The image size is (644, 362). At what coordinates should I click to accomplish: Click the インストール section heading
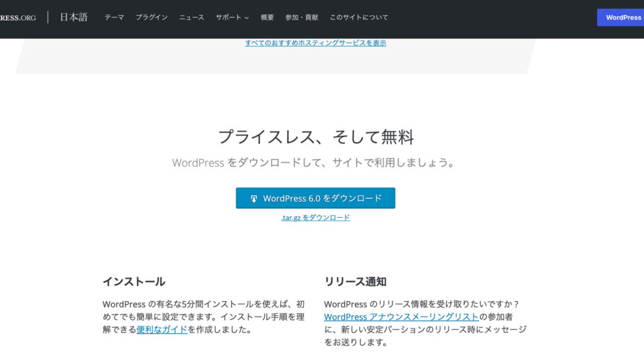point(134,282)
